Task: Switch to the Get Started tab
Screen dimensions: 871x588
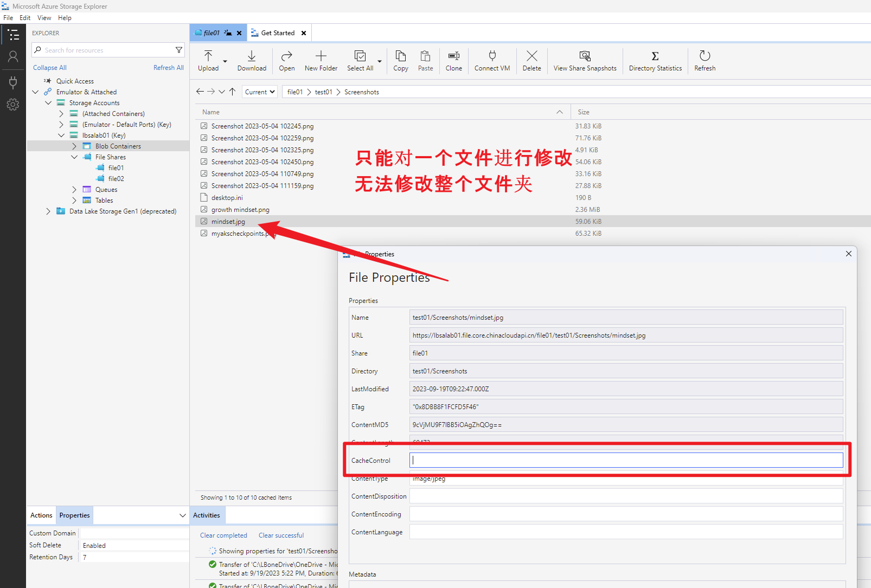Action: [278, 33]
